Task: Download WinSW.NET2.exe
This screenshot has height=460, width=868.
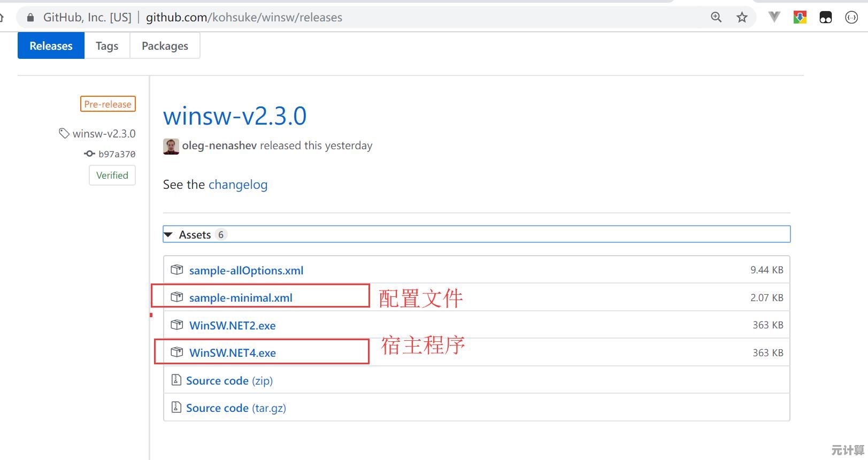Action: click(x=232, y=326)
